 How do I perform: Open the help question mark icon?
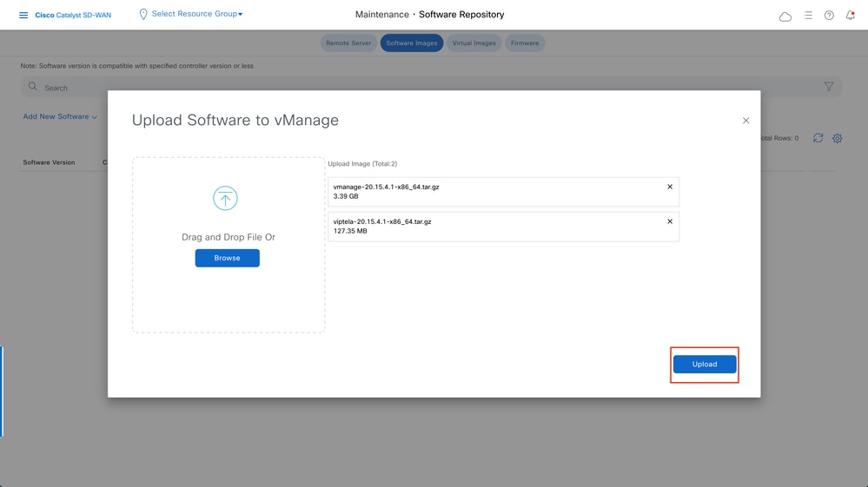click(x=829, y=16)
